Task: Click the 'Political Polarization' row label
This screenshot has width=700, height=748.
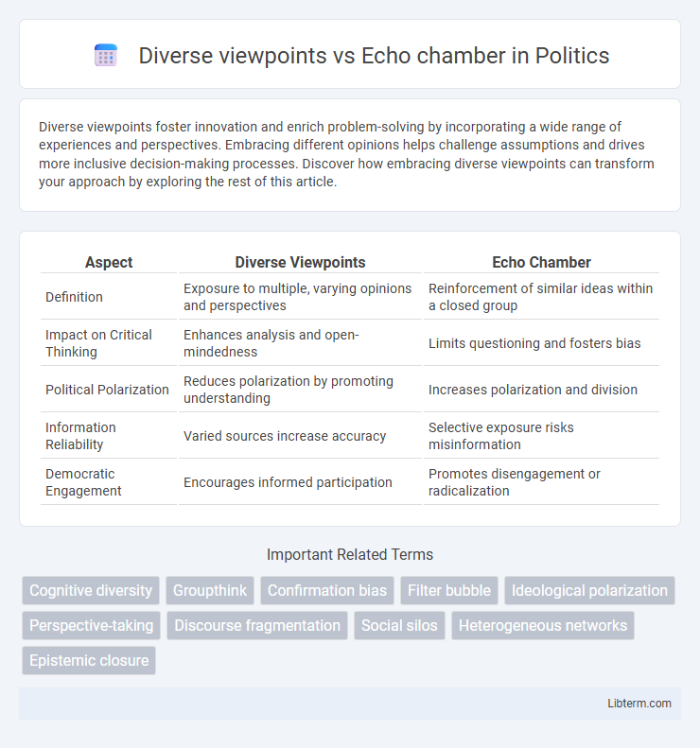Action: click(x=107, y=390)
